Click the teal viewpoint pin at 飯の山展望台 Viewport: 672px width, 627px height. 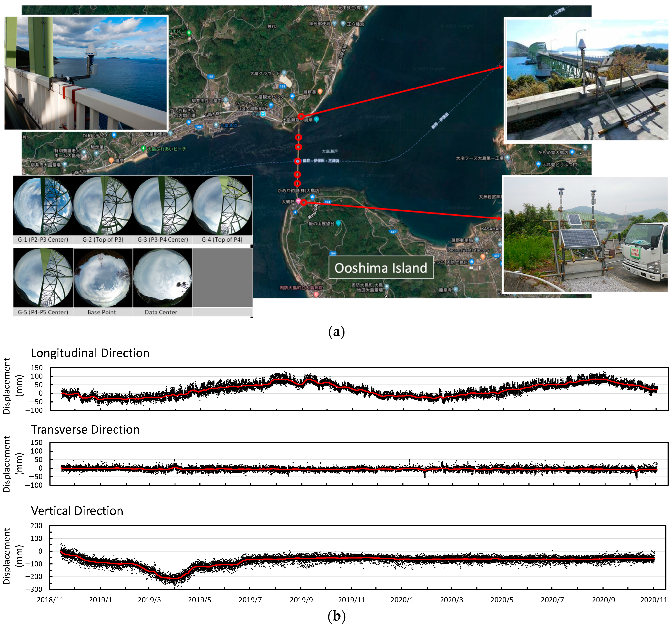pos(338,223)
